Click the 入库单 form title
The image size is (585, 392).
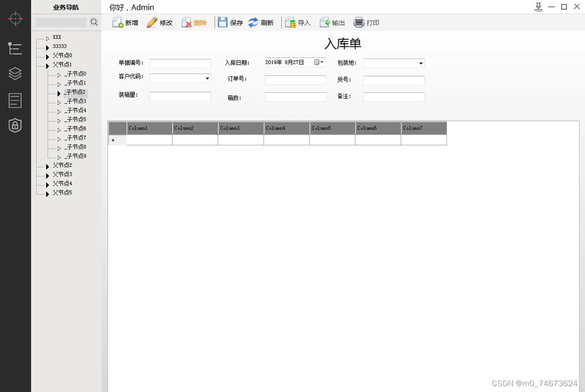click(x=343, y=44)
